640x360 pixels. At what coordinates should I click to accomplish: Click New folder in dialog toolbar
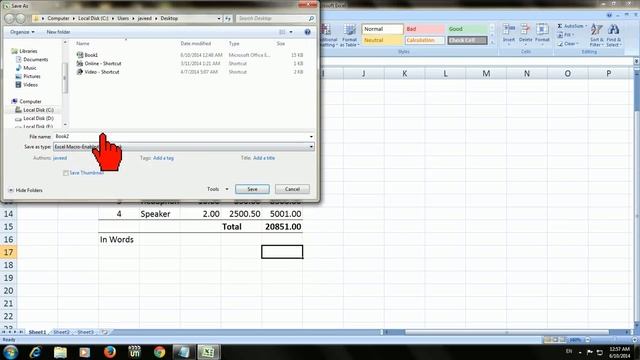58,32
